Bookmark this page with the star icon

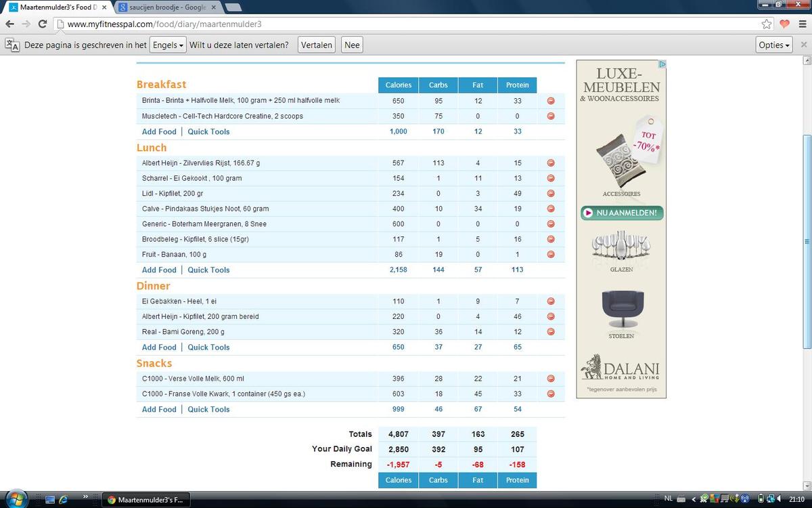(767, 24)
